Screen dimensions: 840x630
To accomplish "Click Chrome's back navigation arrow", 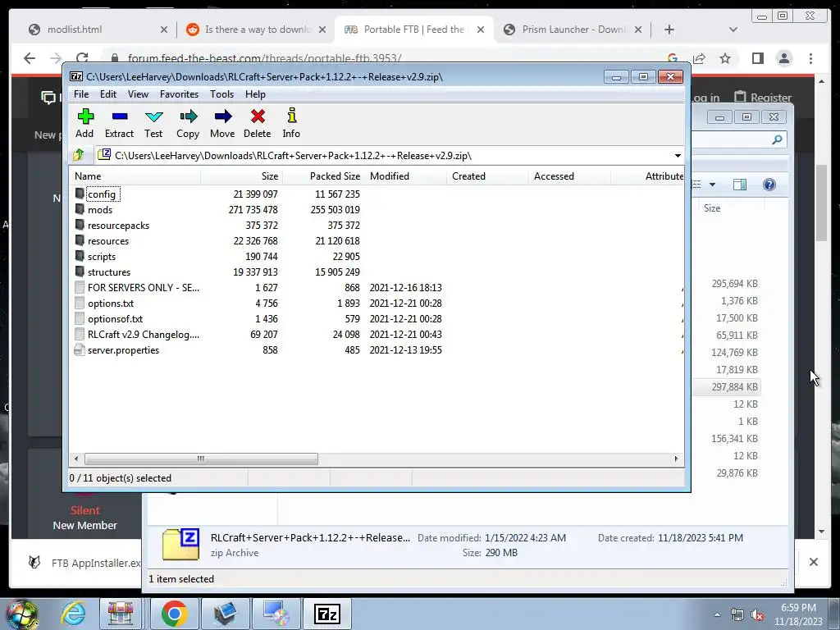I will click(30, 58).
